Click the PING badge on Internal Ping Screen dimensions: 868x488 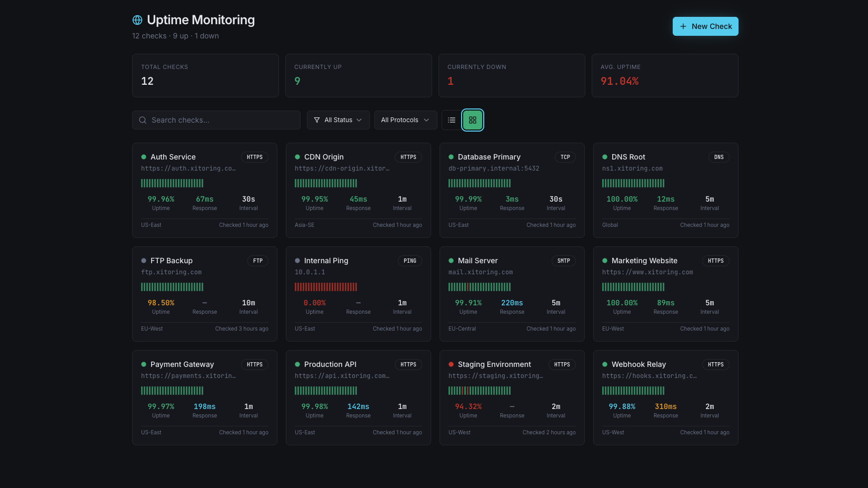[x=410, y=261]
